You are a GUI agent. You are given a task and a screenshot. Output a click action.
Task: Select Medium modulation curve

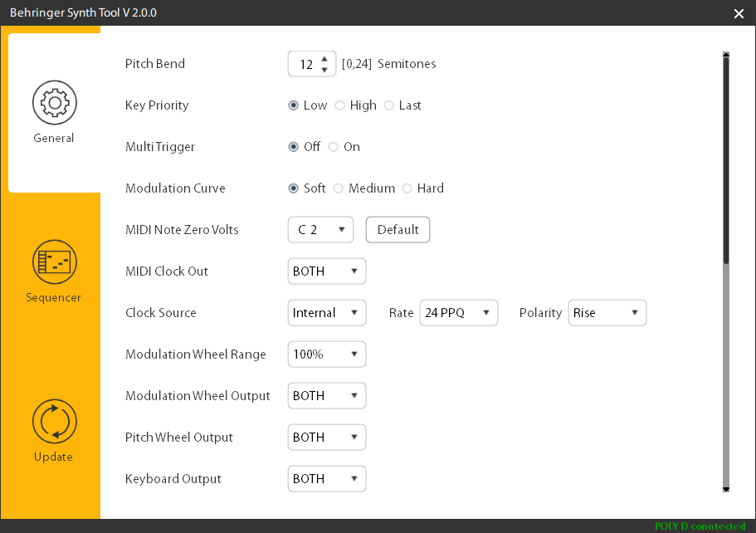[339, 188]
